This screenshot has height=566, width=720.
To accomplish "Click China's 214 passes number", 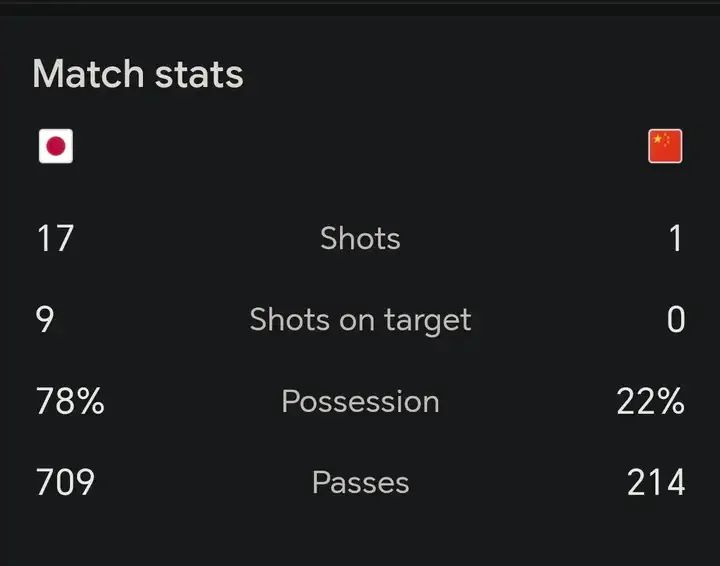I will click(656, 482).
